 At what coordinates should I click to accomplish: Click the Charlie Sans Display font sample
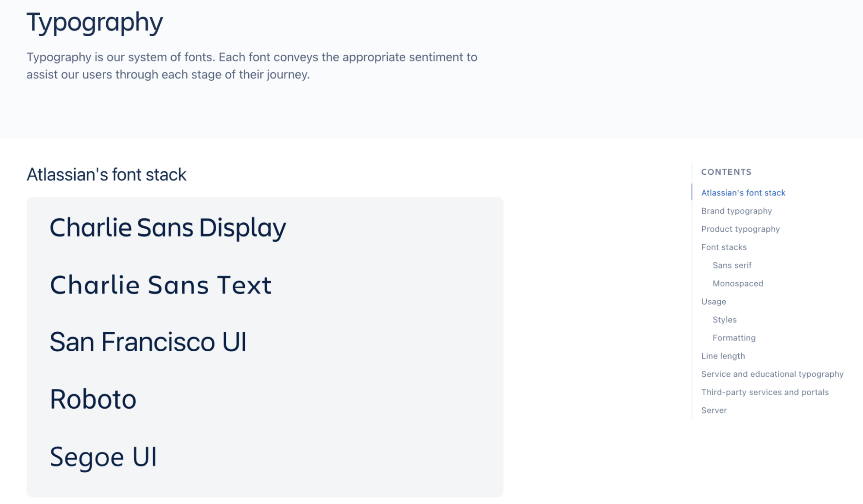coord(168,227)
